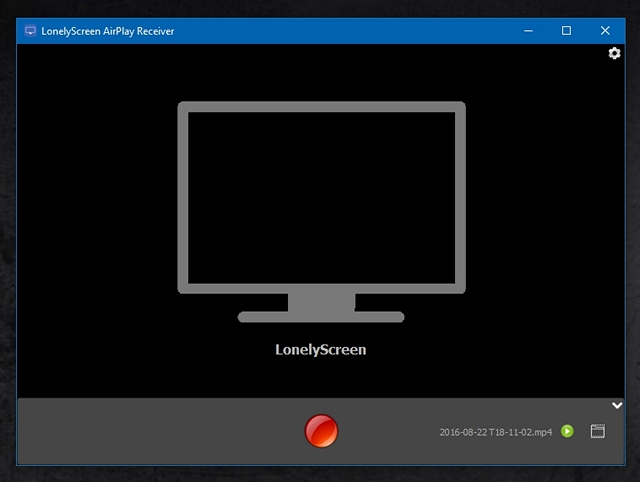Minimize the LonelyScreen AirPlay Receiver window
This screenshot has height=482, width=640.
(528, 31)
